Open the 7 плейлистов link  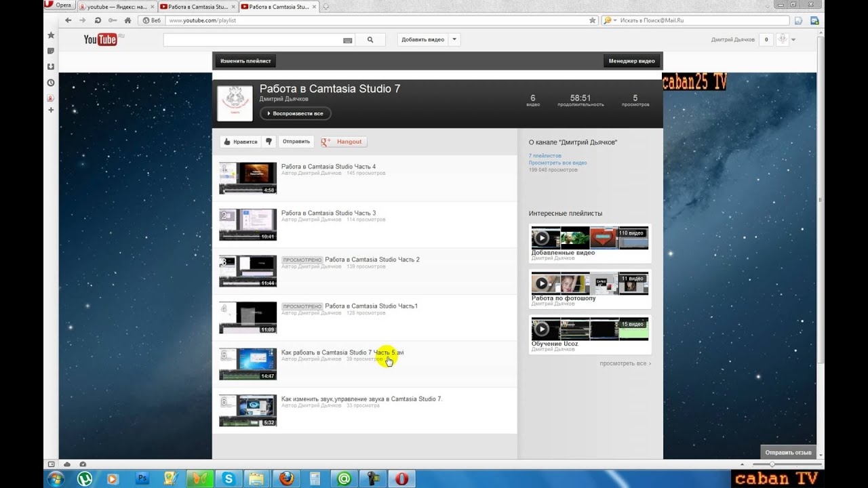coord(545,156)
